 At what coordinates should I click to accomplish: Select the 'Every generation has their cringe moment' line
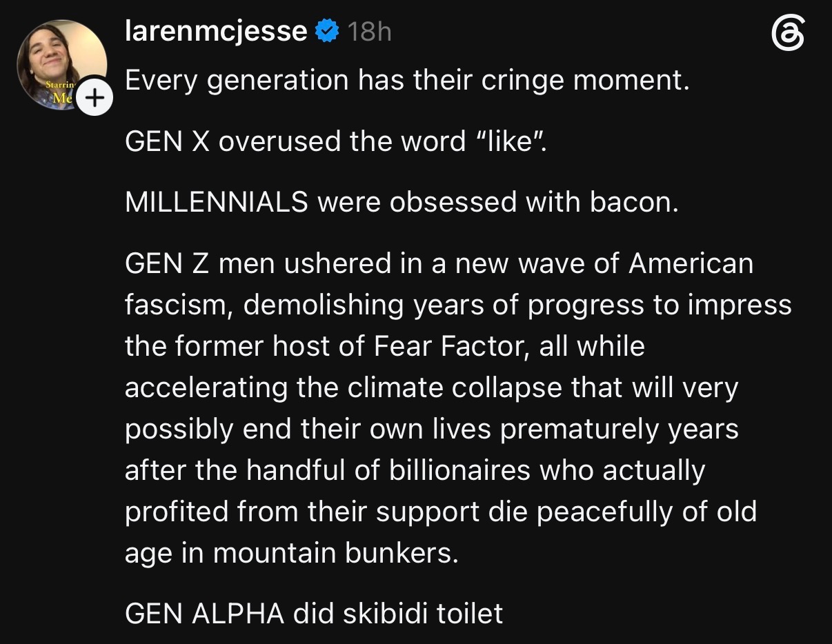click(x=407, y=82)
